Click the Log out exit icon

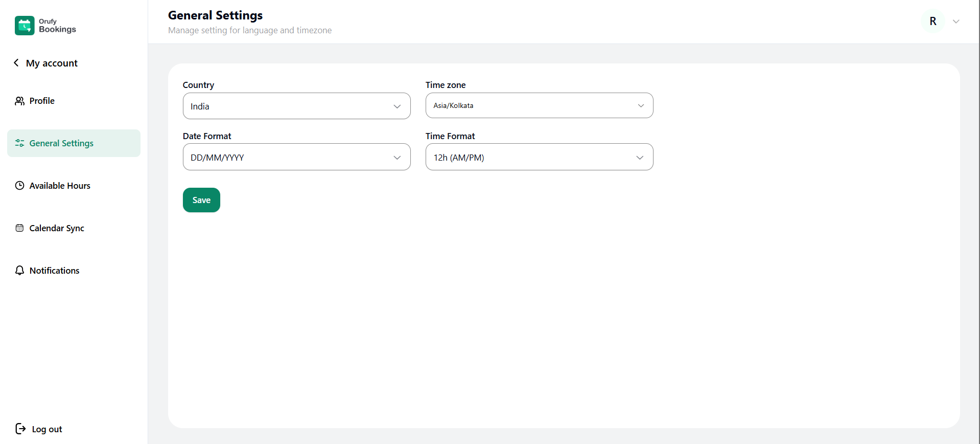tap(20, 429)
